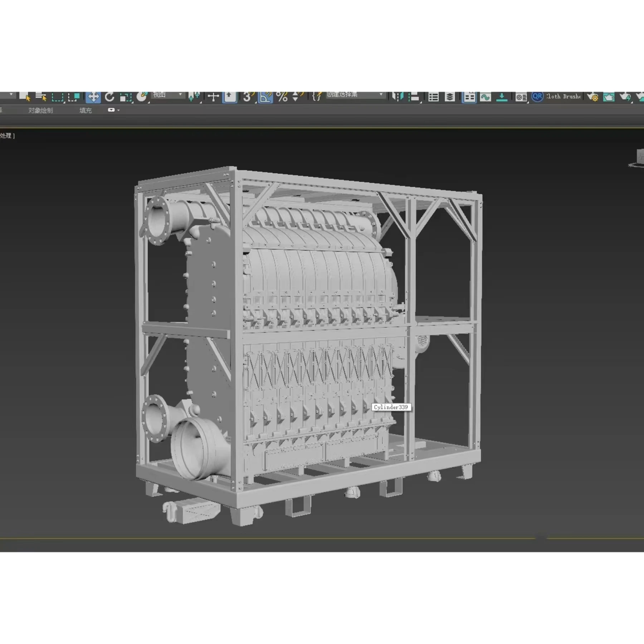Image resolution: width=644 pixels, height=644 pixels.
Task: Open Render Setup teapot-with-gear icon
Action: [x=592, y=97]
